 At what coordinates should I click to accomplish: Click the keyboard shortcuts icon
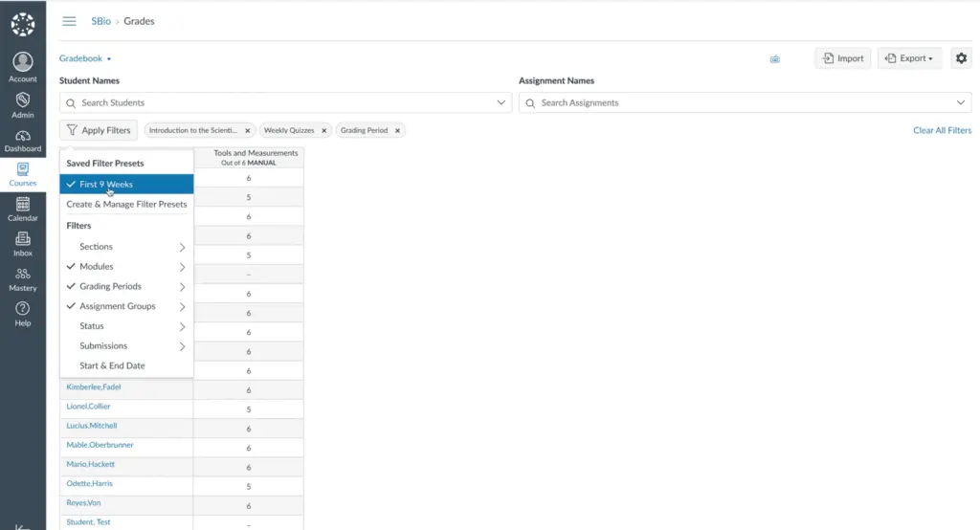(775, 59)
